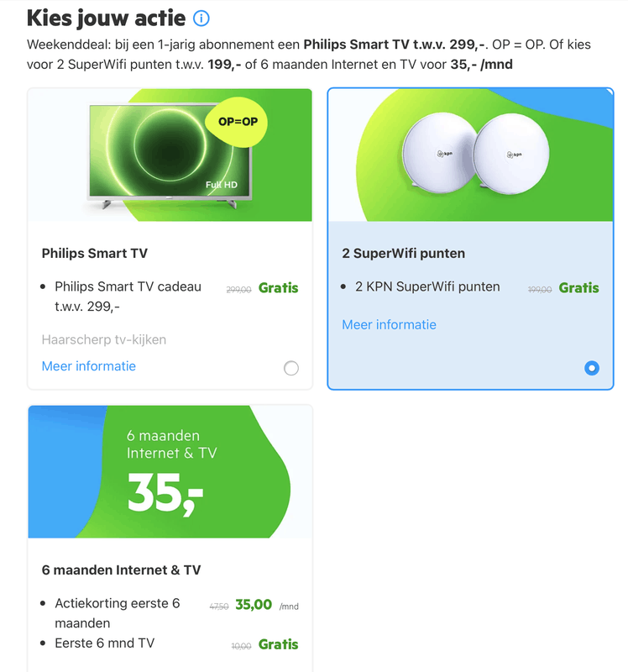This screenshot has height=672, width=628.
Task: Click the large 35,- banner text
Action: [165, 492]
